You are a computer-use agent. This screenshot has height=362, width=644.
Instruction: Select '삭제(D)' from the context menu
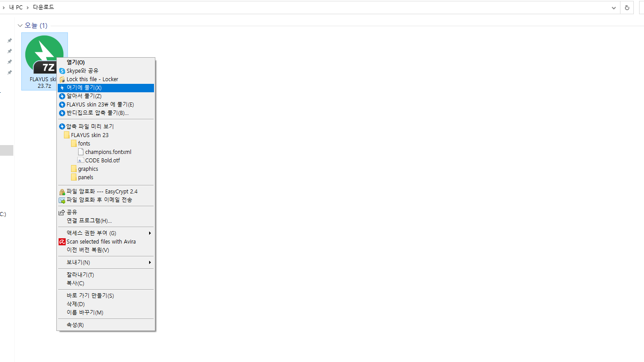pyautogui.click(x=106, y=304)
